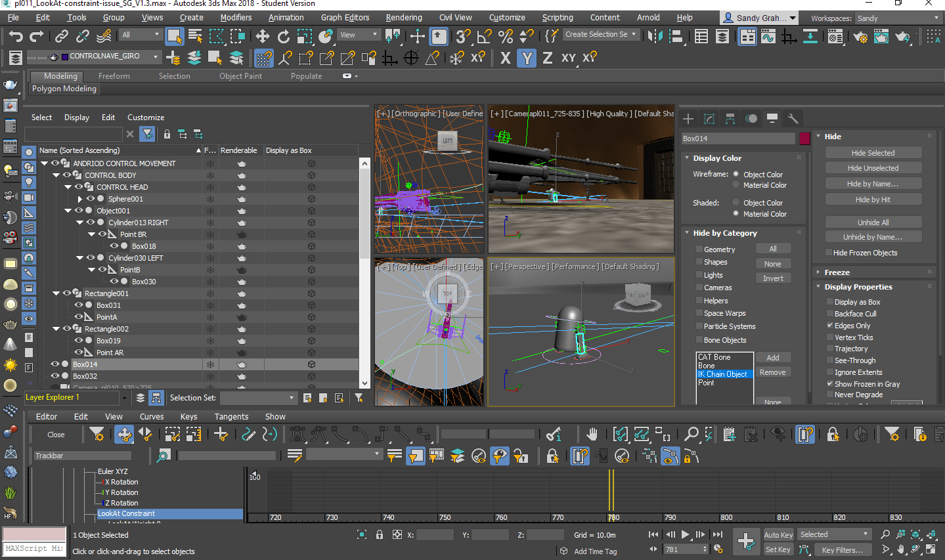
Task: Enable the Display as Box checkbox
Action: click(830, 302)
